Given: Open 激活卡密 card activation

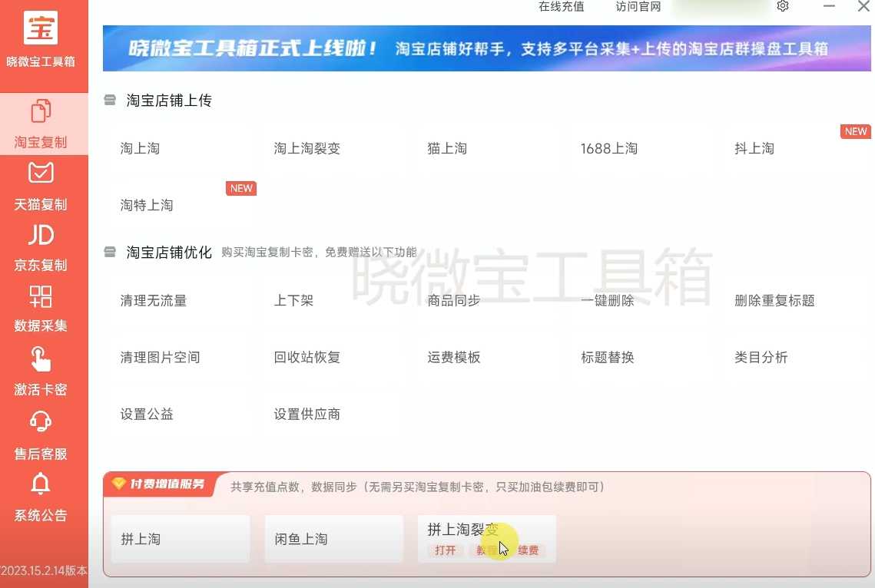Looking at the screenshot, I should coord(41,371).
